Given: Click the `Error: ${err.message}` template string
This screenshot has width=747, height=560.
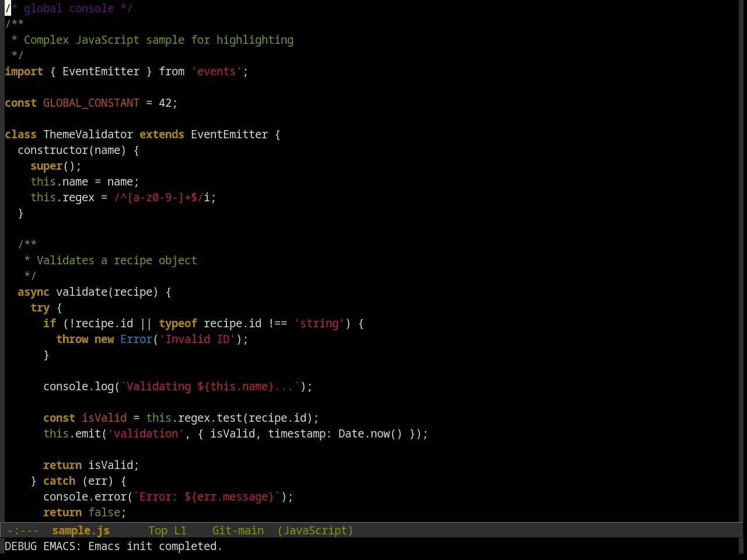Looking at the screenshot, I should pos(207,496).
